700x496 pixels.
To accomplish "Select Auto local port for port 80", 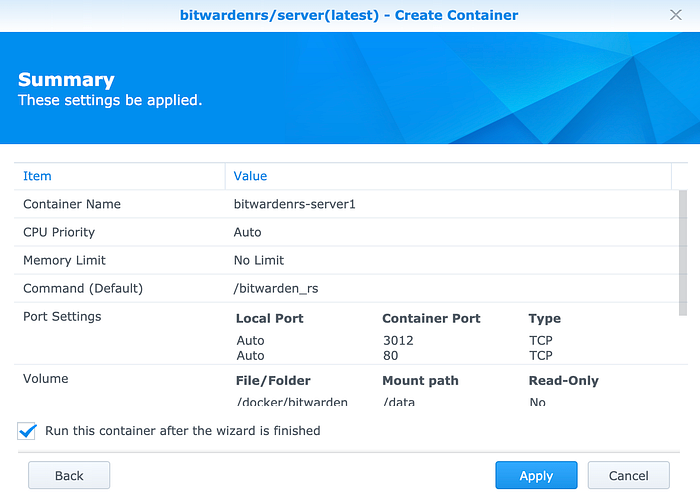I will click(250, 356).
